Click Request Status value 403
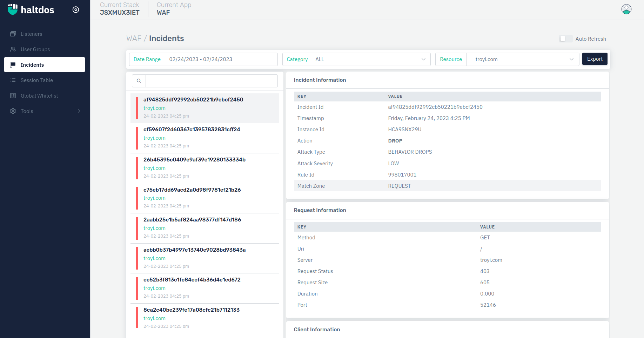 485,271
